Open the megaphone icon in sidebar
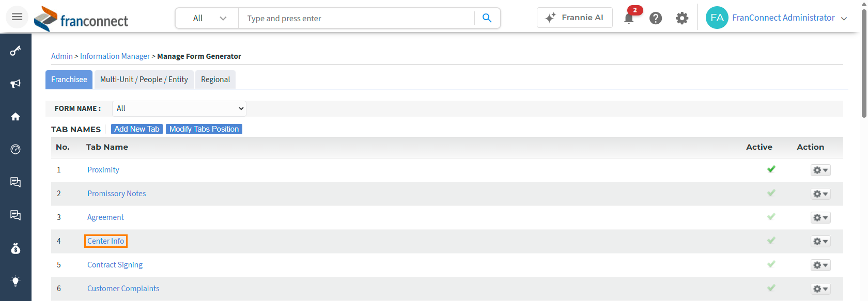868x301 pixels. click(16, 84)
